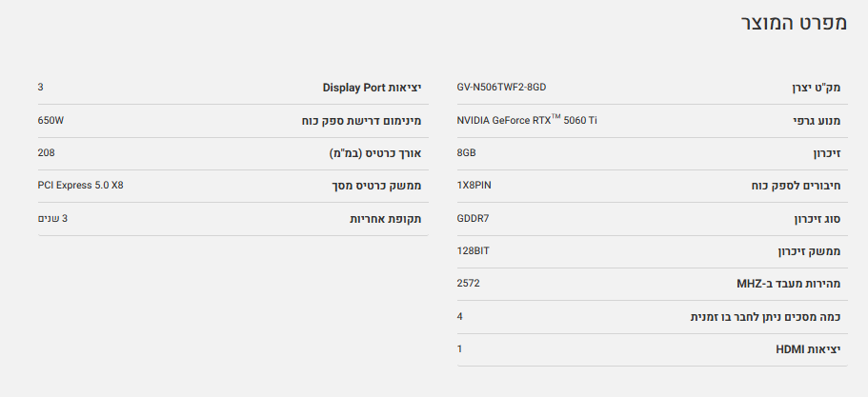Click the GV-N506TWF2-8GD model number
The width and height of the screenshot is (868, 397).
click(x=501, y=87)
